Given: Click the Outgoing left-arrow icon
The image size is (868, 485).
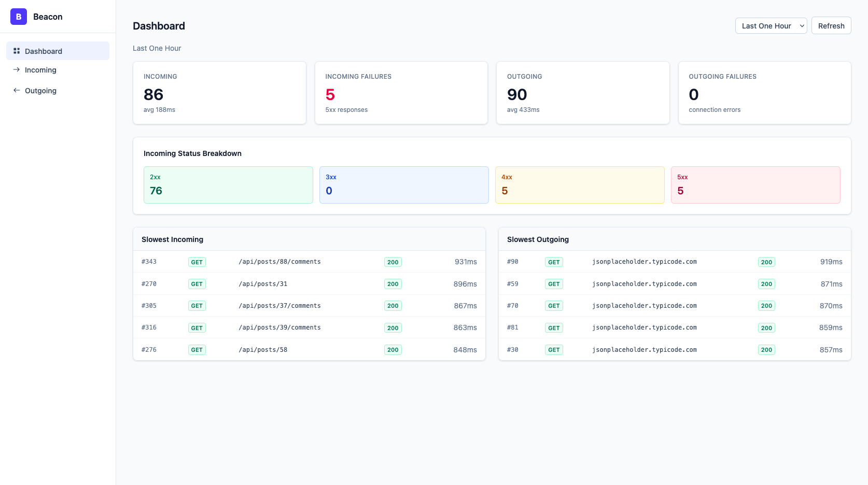Looking at the screenshot, I should [x=17, y=90].
